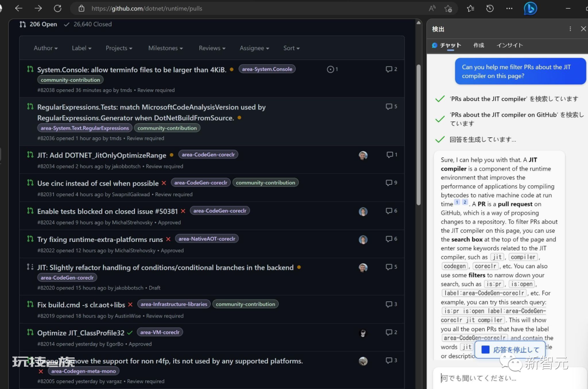Image resolution: width=588 pixels, height=389 pixels.
Task: Filter by area-NativeAOT-coreclr label
Action: click(x=207, y=239)
